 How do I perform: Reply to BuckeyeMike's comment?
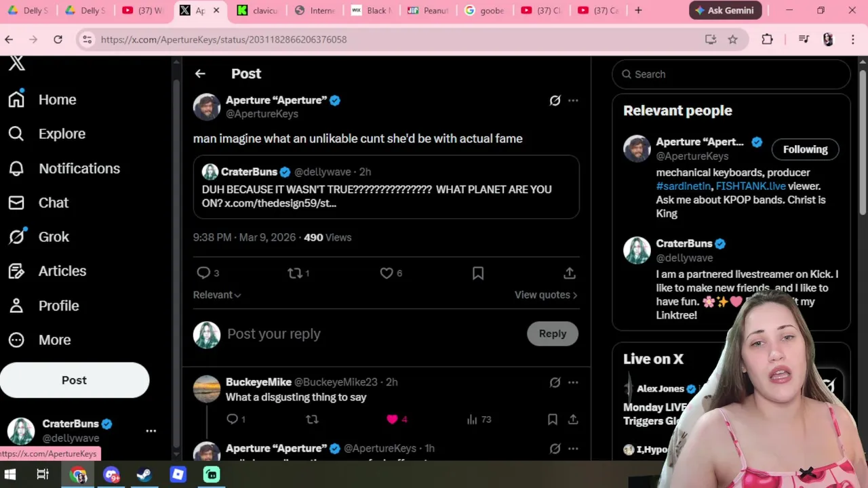[236, 420]
